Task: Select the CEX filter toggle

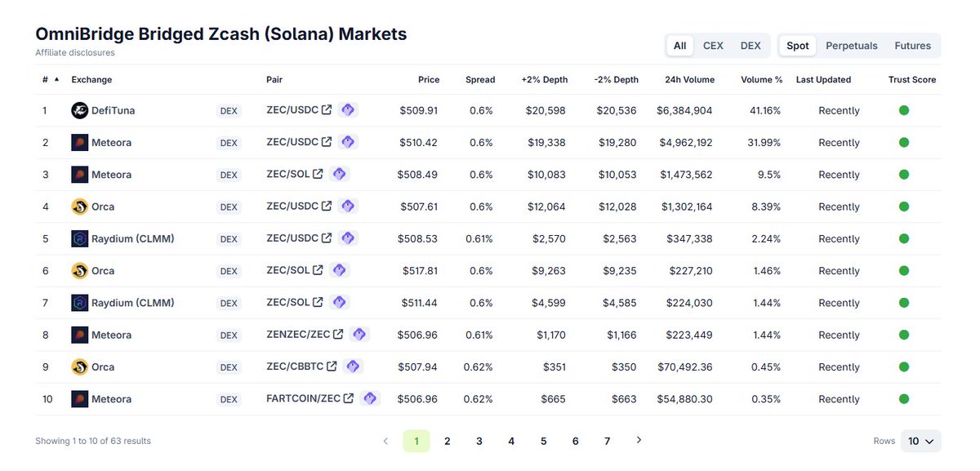Action: pyautogui.click(x=713, y=46)
